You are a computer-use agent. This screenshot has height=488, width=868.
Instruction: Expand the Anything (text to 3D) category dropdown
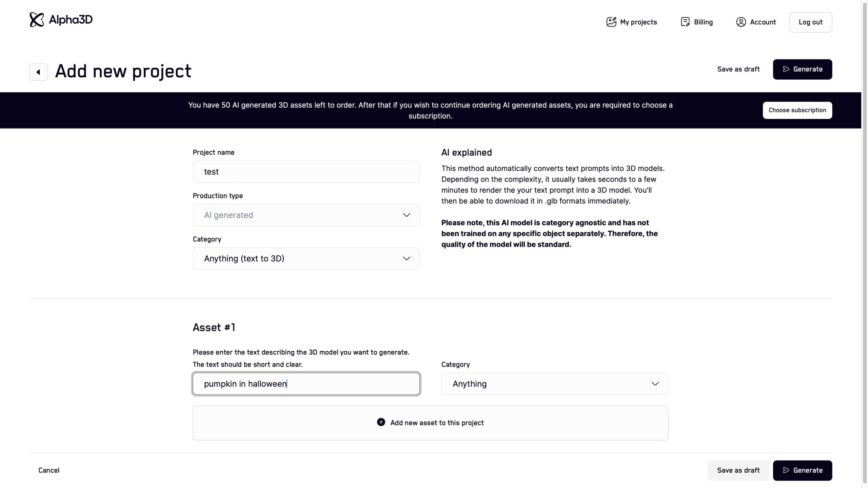click(306, 258)
